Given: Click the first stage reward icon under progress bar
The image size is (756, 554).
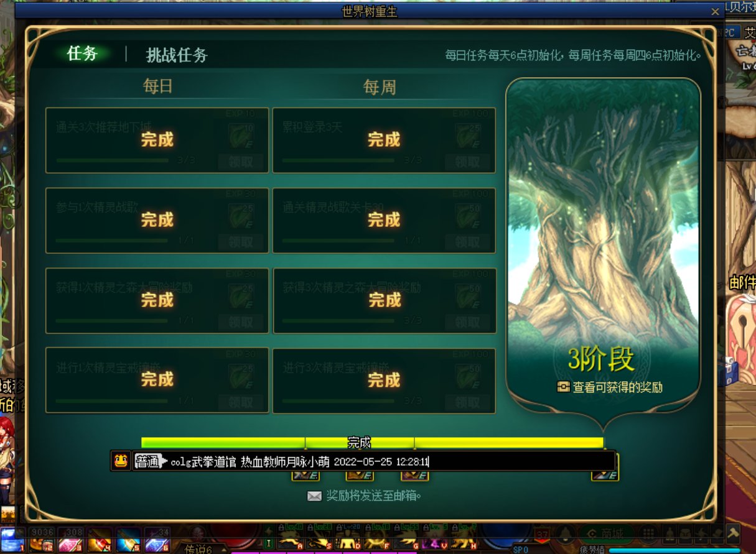Looking at the screenshot, I should coord(306,475).
